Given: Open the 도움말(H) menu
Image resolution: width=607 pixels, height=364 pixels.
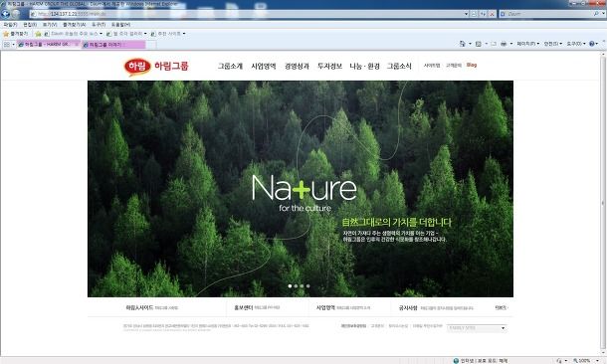Looking at the screenshot, I should pos(120,25).
